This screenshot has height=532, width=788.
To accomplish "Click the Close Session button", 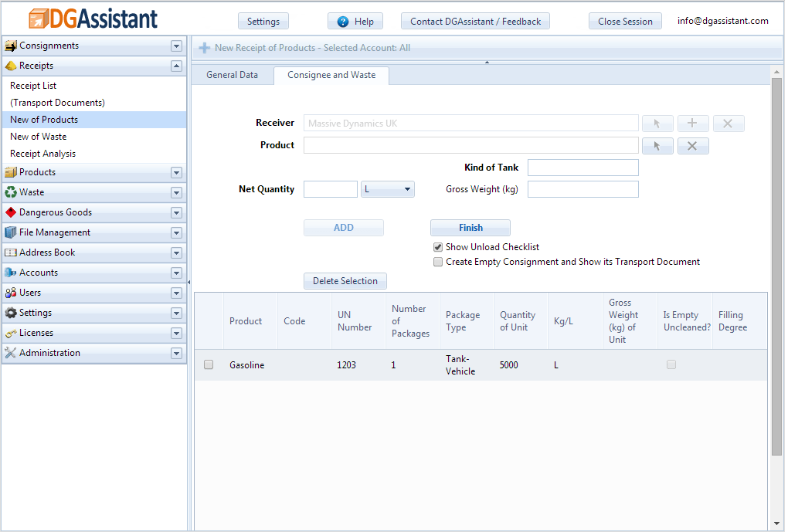I will [x=625, y=22].
